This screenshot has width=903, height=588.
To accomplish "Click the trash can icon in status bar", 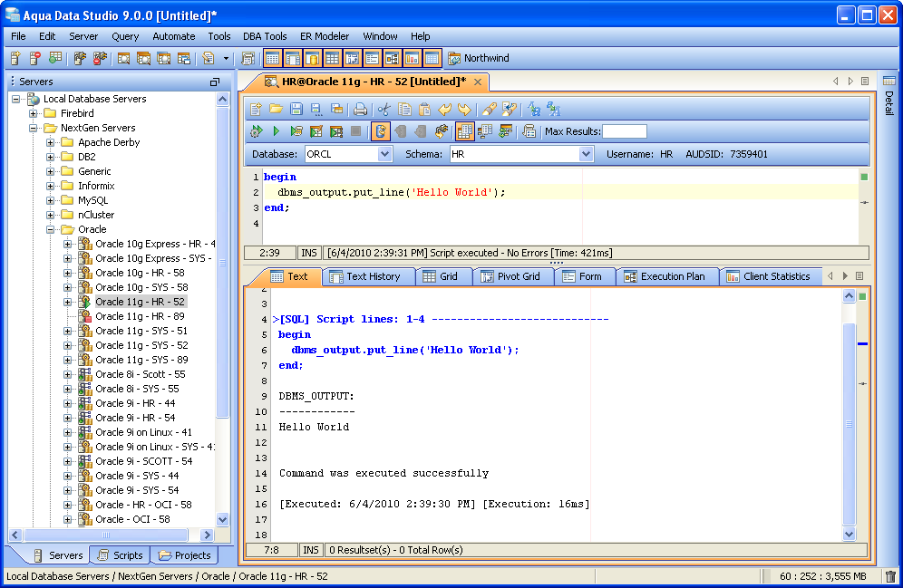I will pos(890,576).
